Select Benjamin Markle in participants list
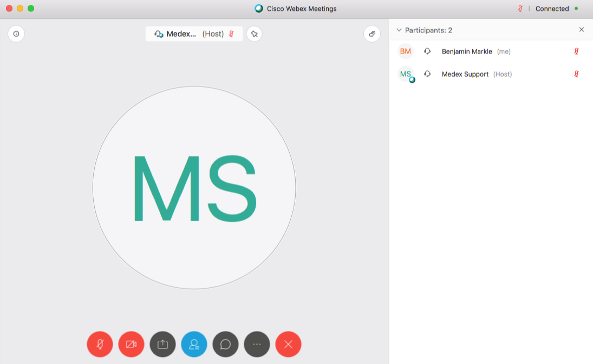 pyautogui.click(x=467, y=51)
